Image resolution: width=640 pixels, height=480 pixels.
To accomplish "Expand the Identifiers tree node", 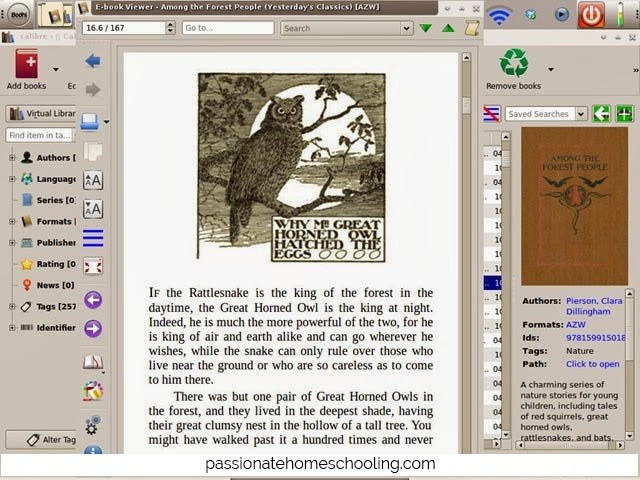I will click(x=12, y=327).
